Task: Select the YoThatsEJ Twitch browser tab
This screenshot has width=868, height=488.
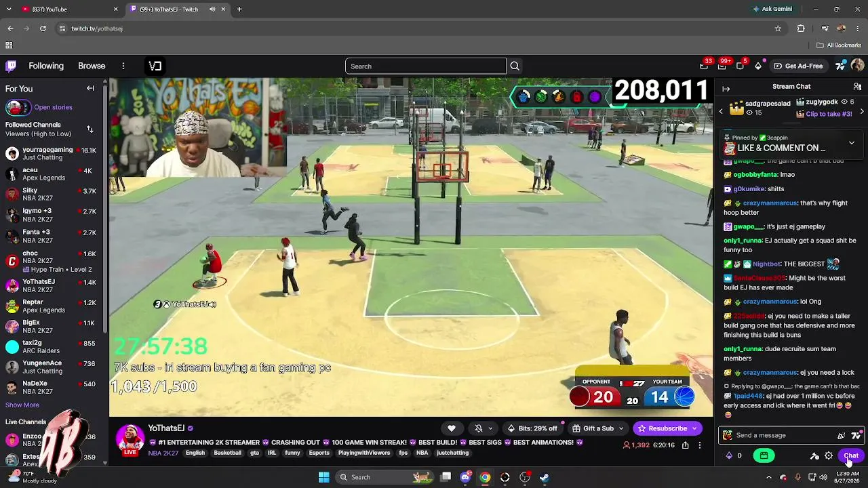Action: tap(178, 9)
